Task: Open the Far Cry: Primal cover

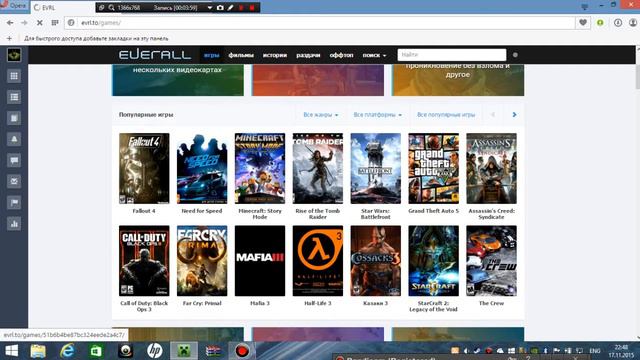Action: pos(202,261)
